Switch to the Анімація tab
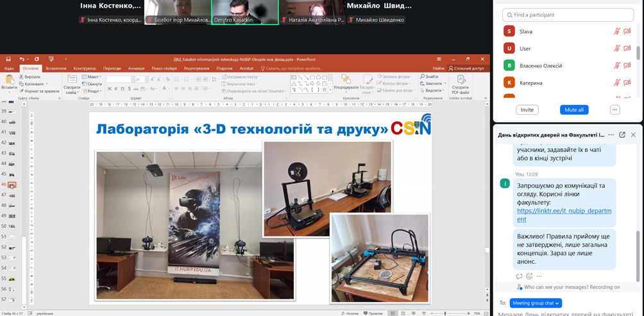This screenshot has width=644, height=316. (x=136, y=69)
